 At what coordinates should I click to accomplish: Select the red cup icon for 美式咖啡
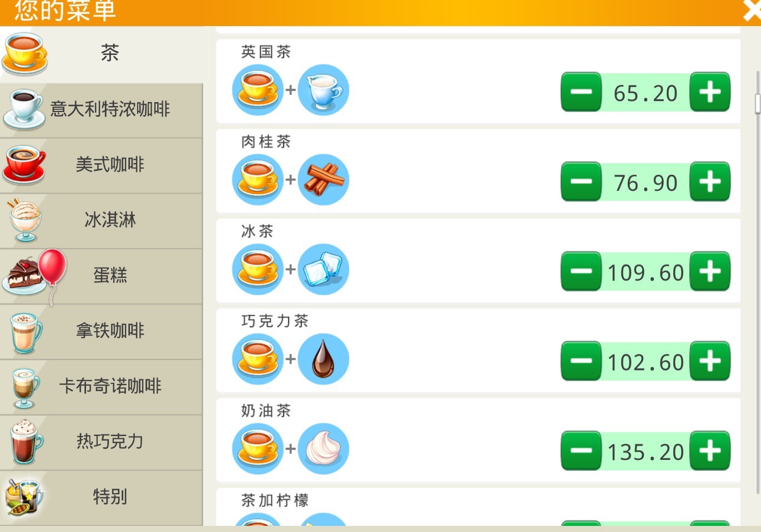tap(23, 165)
